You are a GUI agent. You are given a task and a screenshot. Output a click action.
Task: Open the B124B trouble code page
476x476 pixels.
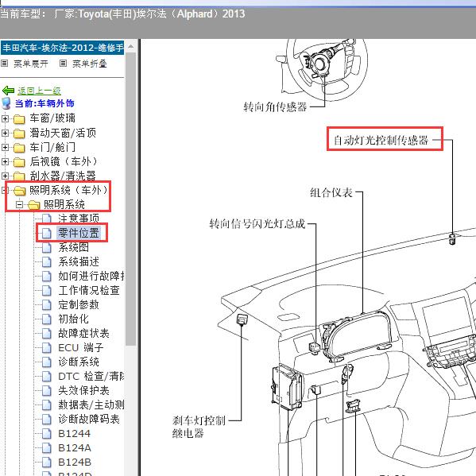tap(75, 462)
